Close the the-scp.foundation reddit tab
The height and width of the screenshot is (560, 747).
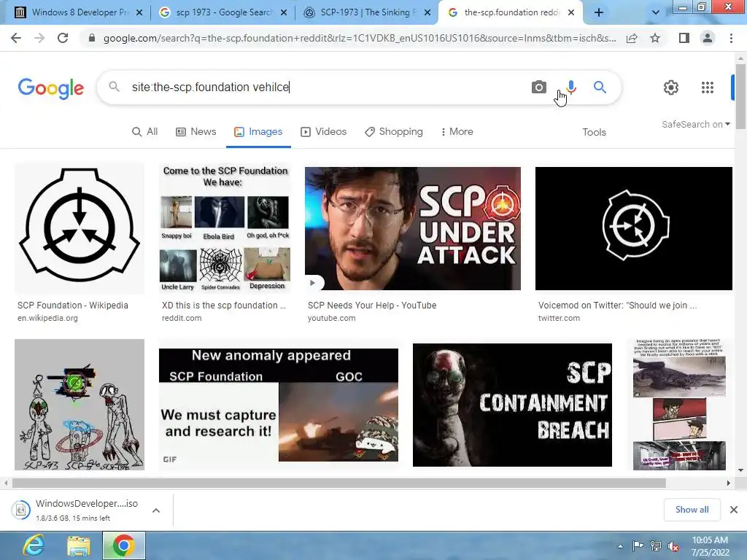[571, 13]
